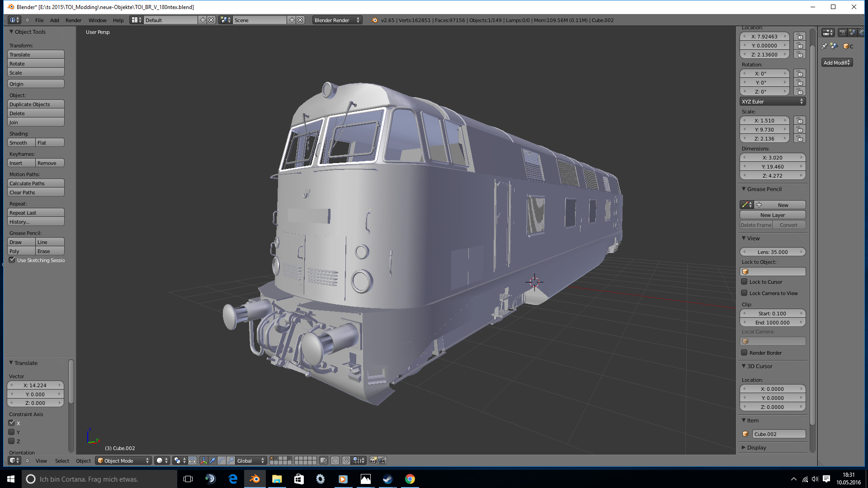Screen dimensions: 868x488
Task: Click the Smooth shading button
Action: 21,143
